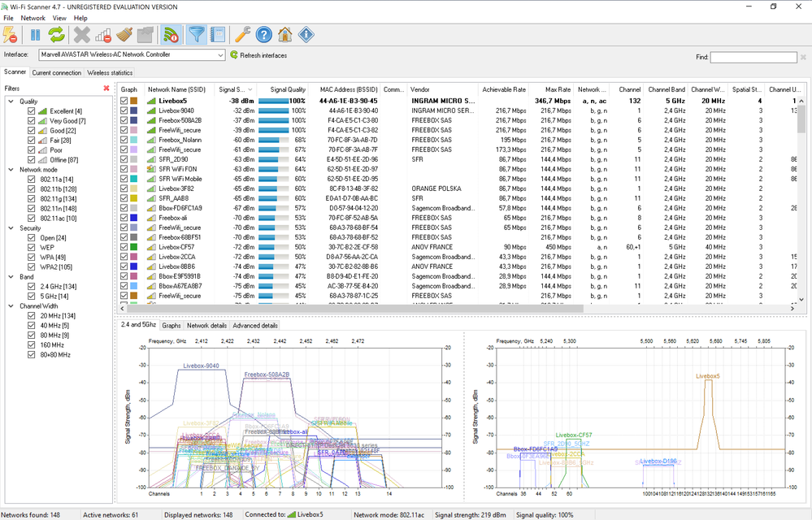This screenshot has width=812, height=520.
Task: Collapse the Network mode filter group
Action: [x=10, y=170]
